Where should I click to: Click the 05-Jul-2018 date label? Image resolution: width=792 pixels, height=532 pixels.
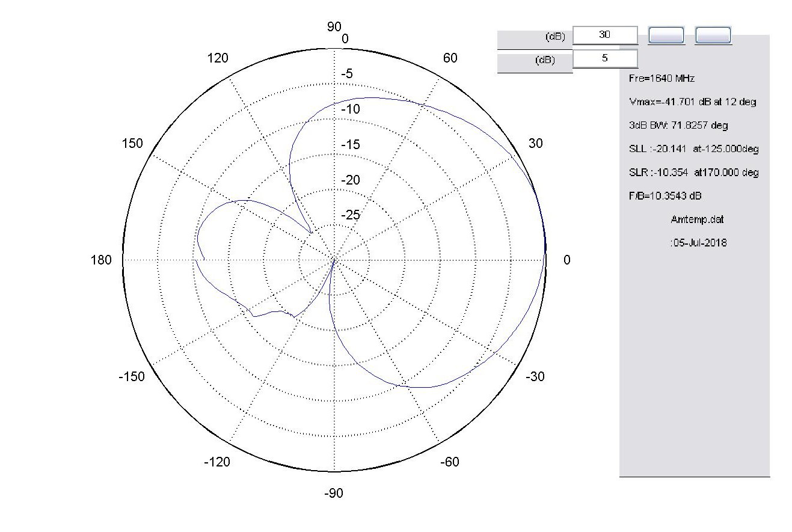[x=697, y=243]
